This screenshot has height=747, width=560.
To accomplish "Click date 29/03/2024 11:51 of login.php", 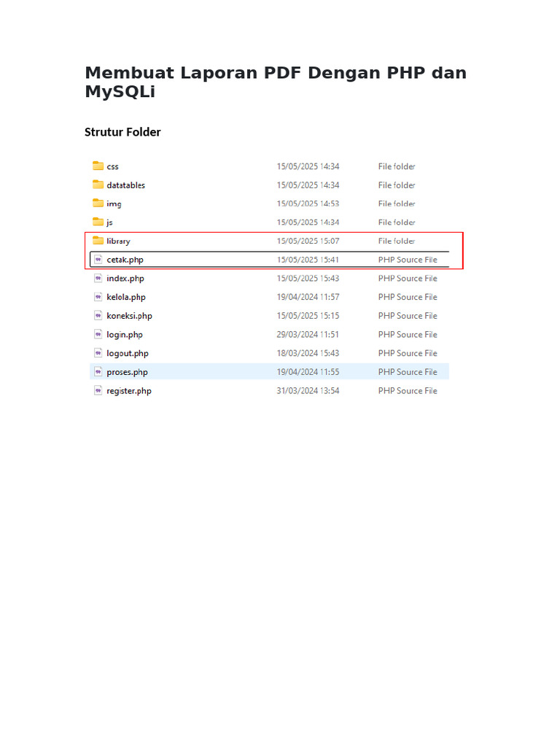I will [x=308, y=334].
